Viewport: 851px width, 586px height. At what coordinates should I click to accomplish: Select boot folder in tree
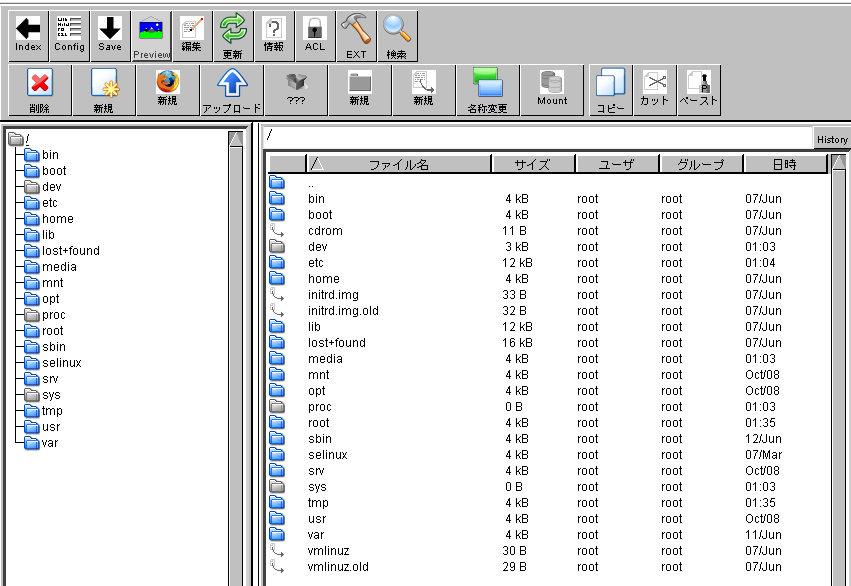point(46,171)
